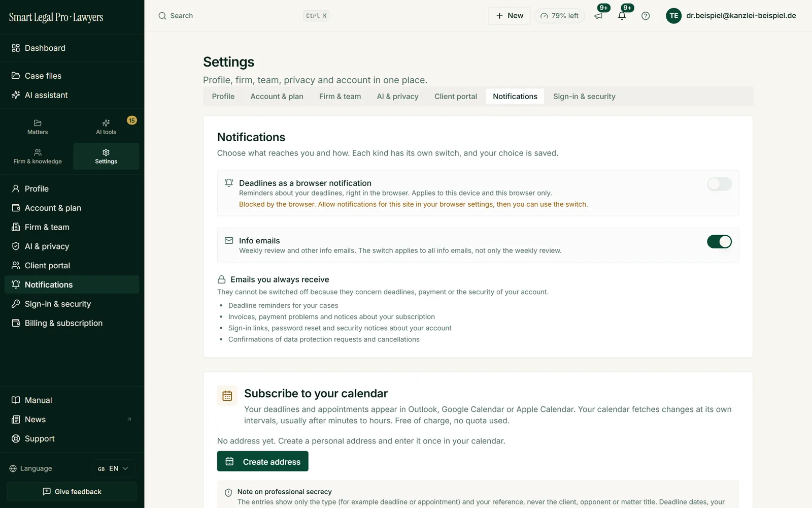Open AI & privacy in the sidebar
812x508 pixels.
coord(72,246)
